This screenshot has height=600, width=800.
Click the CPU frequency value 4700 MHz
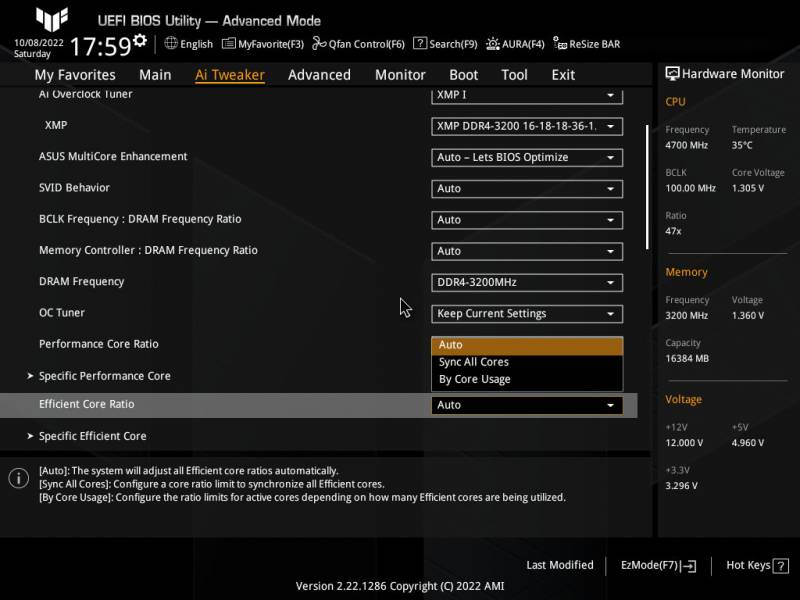point(686,145)
